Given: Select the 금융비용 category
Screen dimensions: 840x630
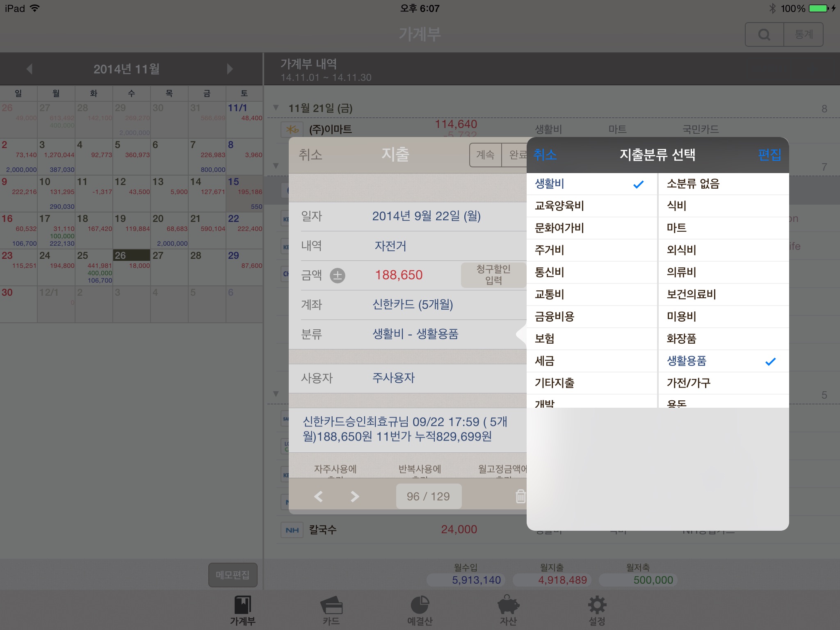Looking at the screenshot, I should click(592, 317).
